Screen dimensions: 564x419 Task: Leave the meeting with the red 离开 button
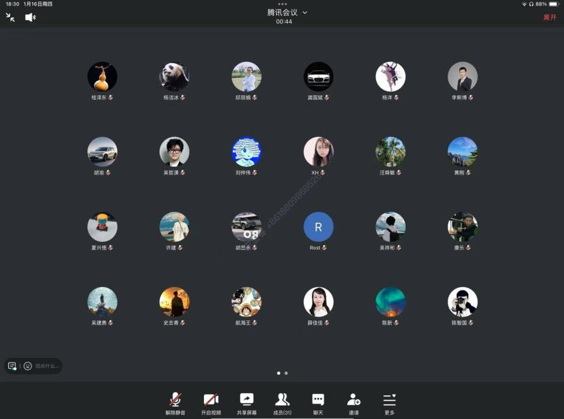pos(550,17)
